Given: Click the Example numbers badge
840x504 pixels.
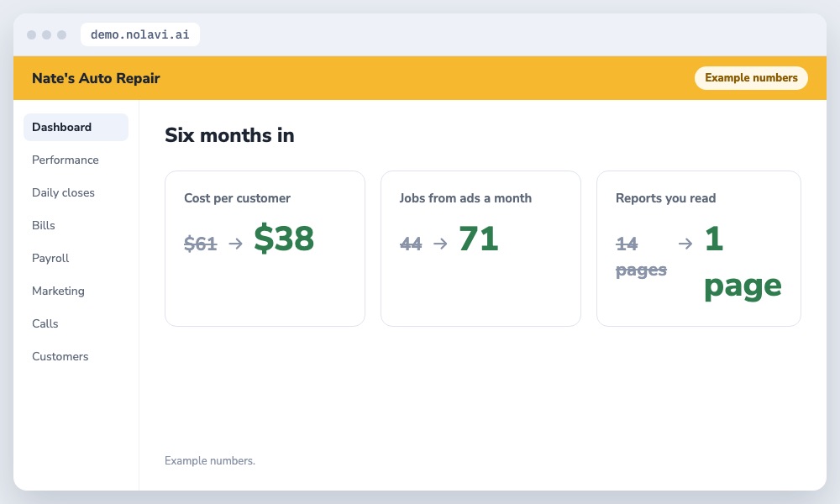Looking at the screenshot, I should click(x=751, y=77).
